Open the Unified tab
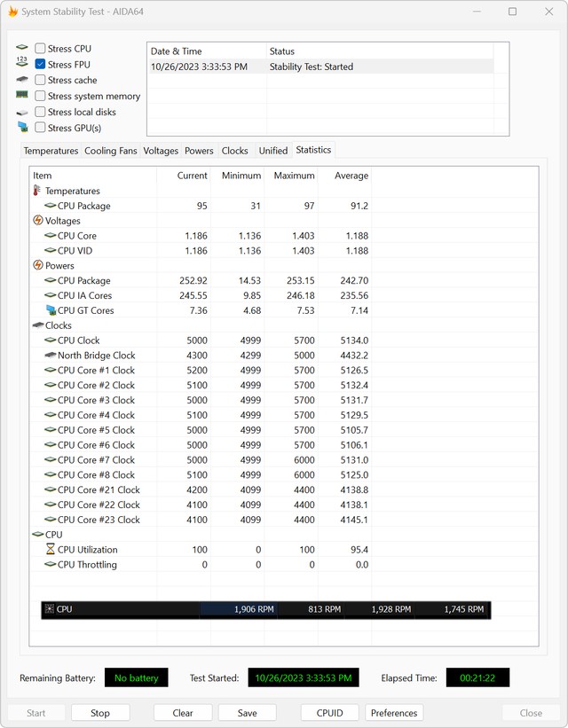Viewport: 568px width, 728px height. (273, 151)
